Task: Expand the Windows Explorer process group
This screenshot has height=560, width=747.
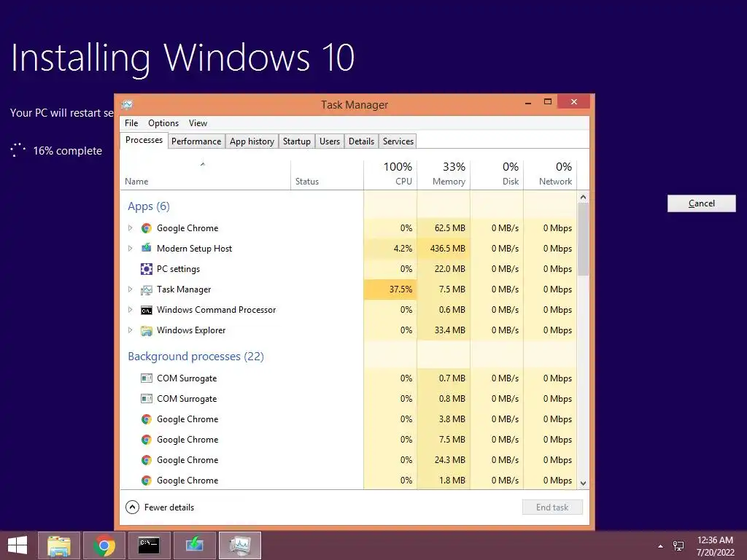Action: click(x=130, y=330)
